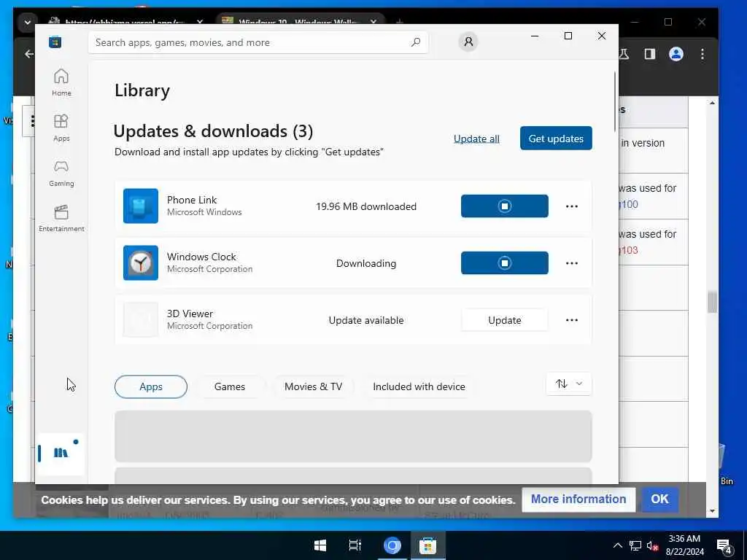The height and width of the screenshot is (560, 747).
Task: Open the notification center icon
Action: 724,546
